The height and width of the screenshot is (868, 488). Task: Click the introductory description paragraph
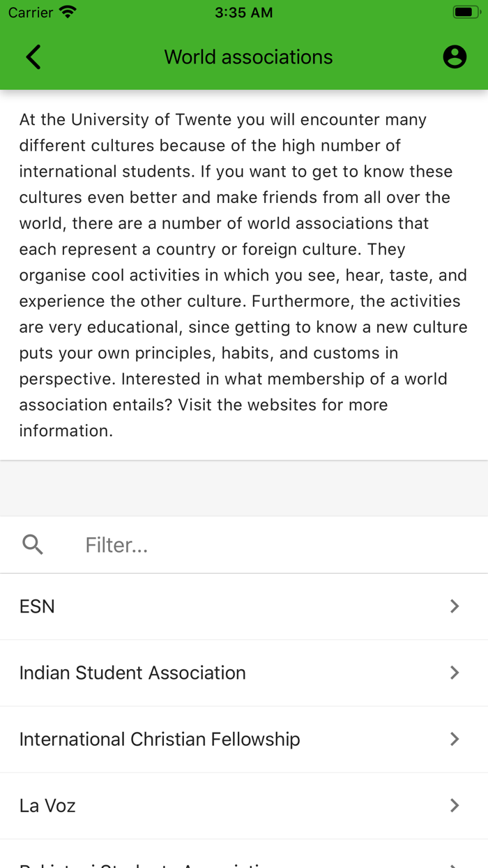point(243,275)
